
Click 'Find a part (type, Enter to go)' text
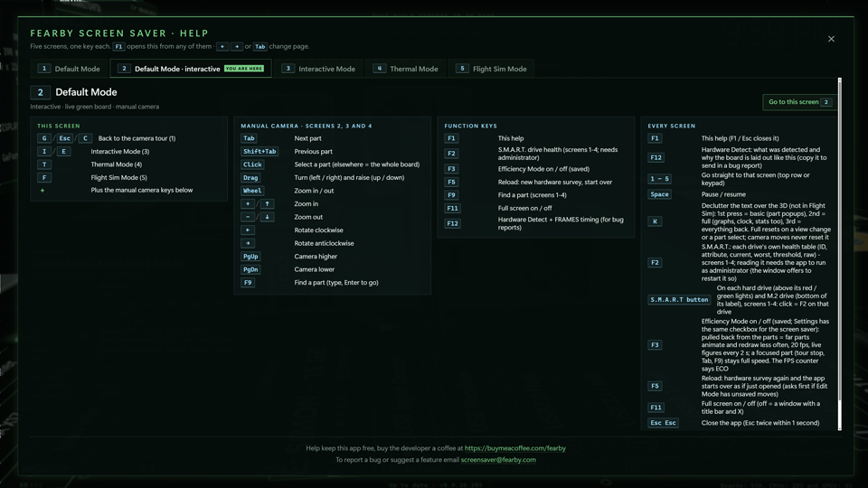point(336,283)
